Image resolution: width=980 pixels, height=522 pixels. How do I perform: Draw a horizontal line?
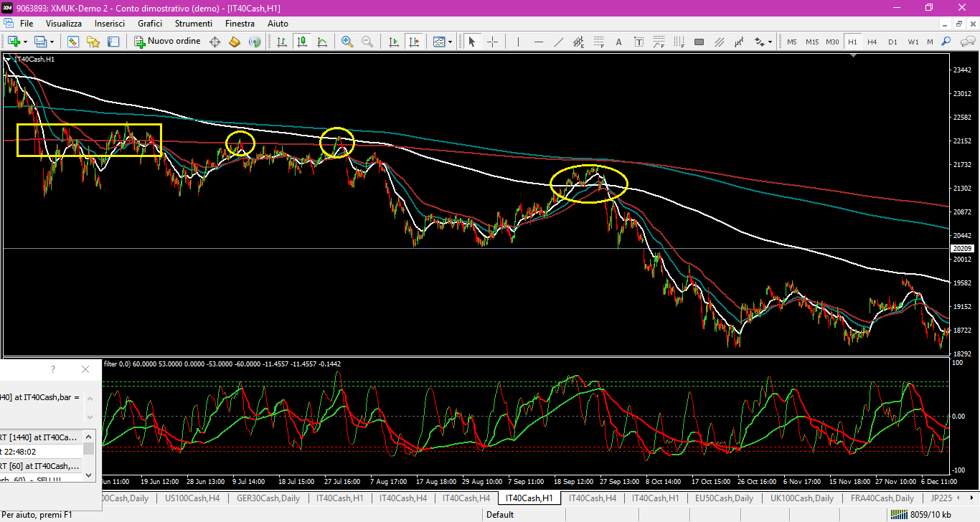tap(538, 42)
